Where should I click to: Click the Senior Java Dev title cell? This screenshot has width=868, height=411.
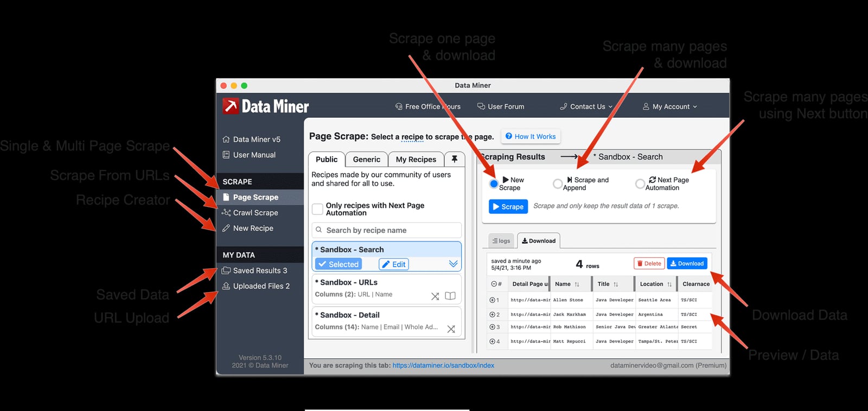coord(615,327)
